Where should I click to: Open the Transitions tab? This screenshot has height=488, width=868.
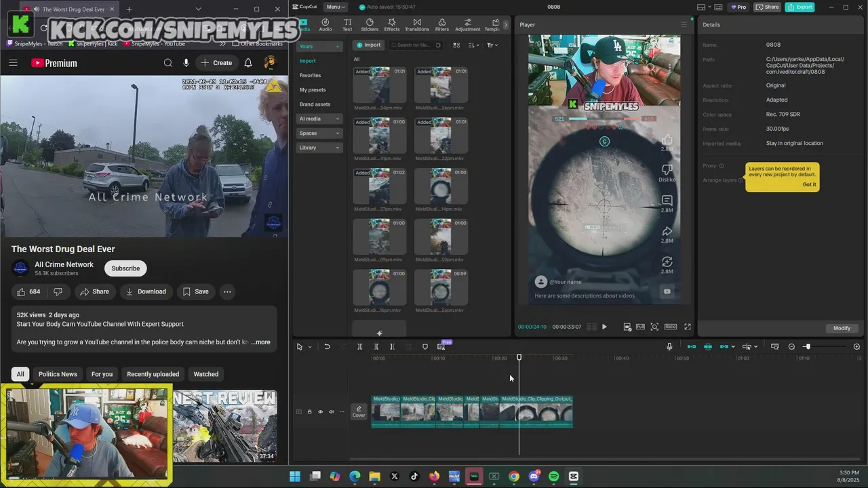click(x=417, y=25)
